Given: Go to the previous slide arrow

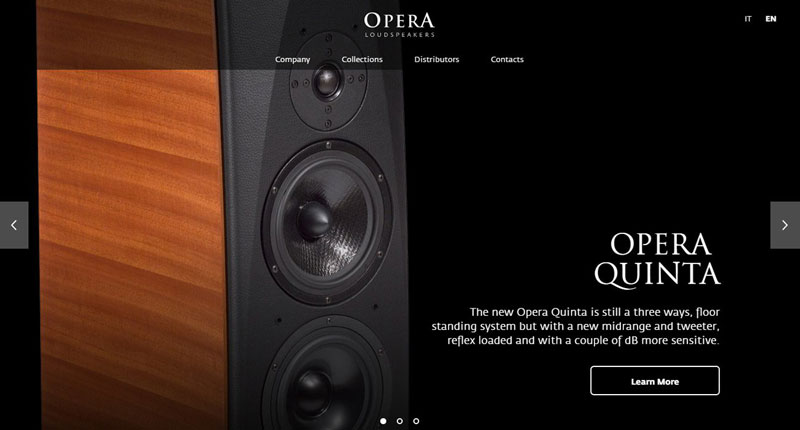Looking at the screenshot, I should pos(14,225).
